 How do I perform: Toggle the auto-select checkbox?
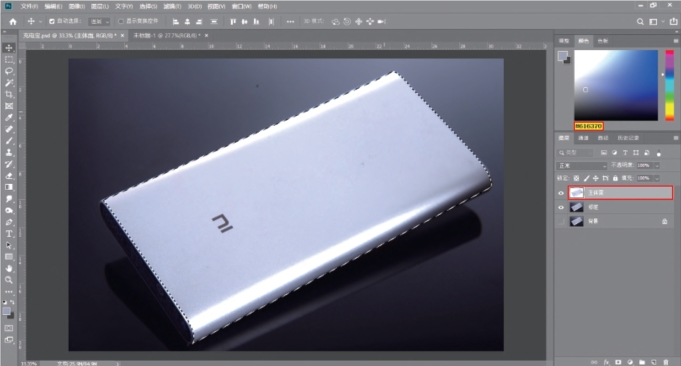click(x=52, y=21)
